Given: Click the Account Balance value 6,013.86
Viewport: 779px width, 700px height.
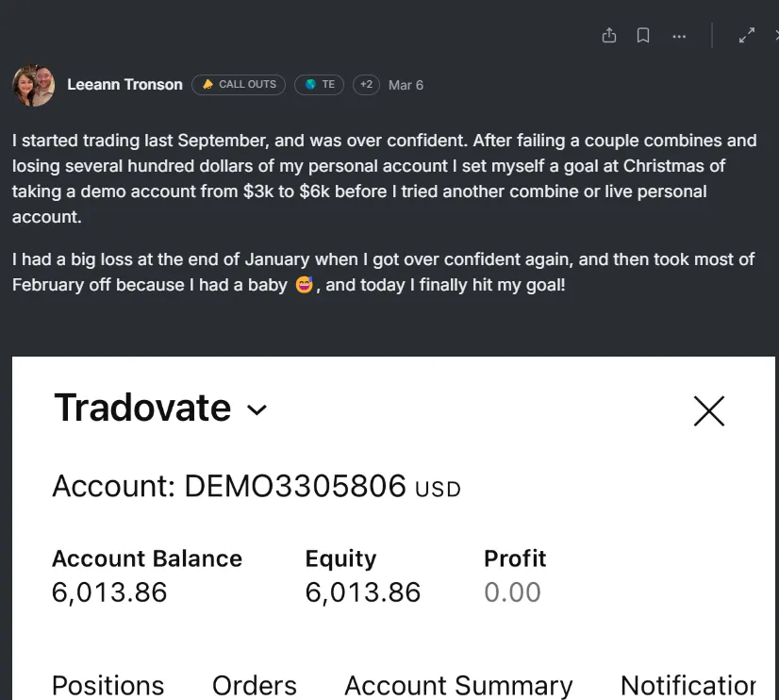Looking at the screenshot, I should 109,592.
